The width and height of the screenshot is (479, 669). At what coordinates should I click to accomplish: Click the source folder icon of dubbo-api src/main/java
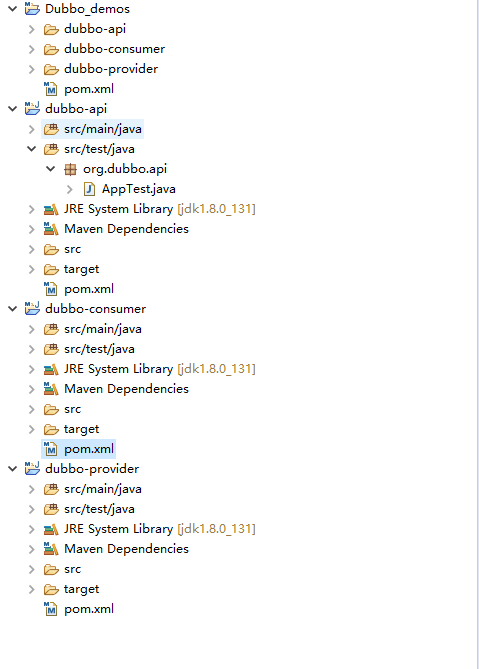click(51, 129)
